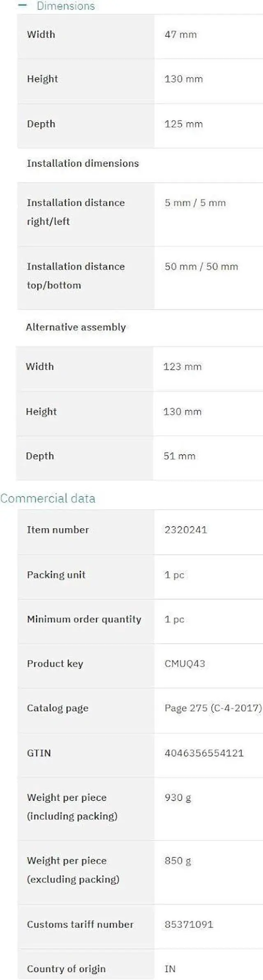Click the Customs tariff number 85371091
The width and height of the screenshot is (263, 980).
(x=189, y=924)
